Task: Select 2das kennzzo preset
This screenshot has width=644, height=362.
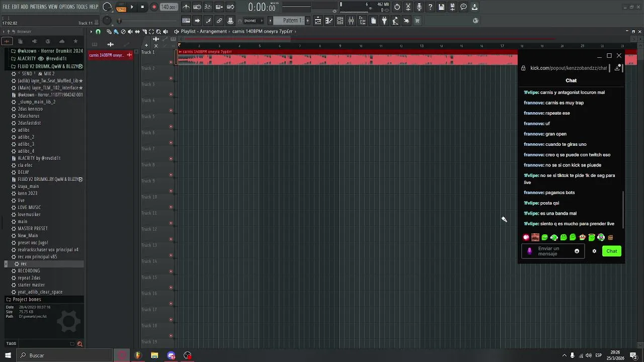Action: pyautogui.click(x=30, y=109)
